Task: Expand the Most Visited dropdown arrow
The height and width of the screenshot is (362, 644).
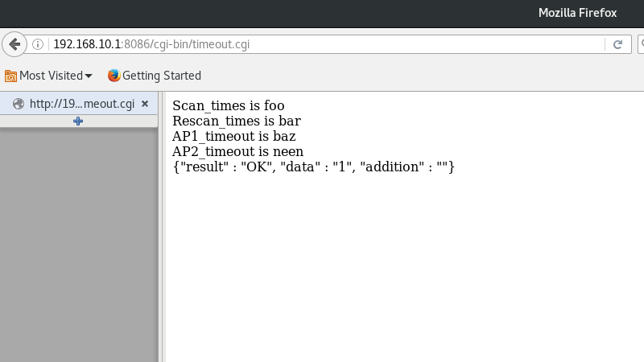Action: pyautogui.click(x=89, y=76)
